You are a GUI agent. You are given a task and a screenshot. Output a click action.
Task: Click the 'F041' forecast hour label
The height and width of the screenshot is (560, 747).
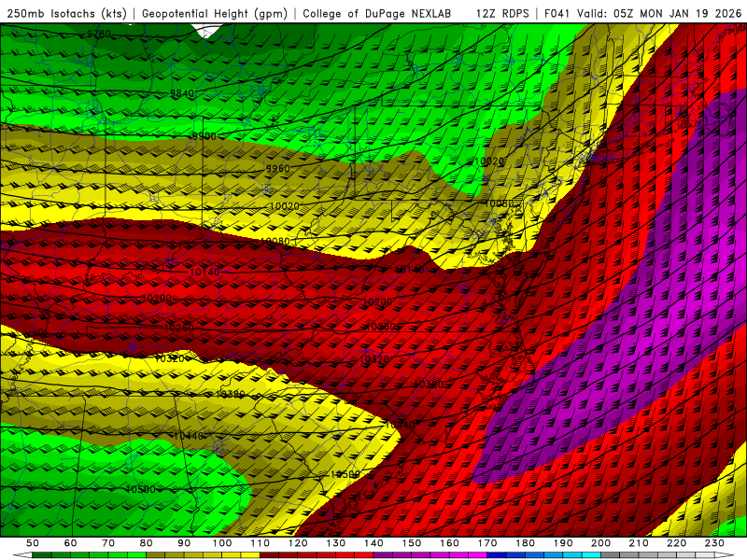point(557,14)
